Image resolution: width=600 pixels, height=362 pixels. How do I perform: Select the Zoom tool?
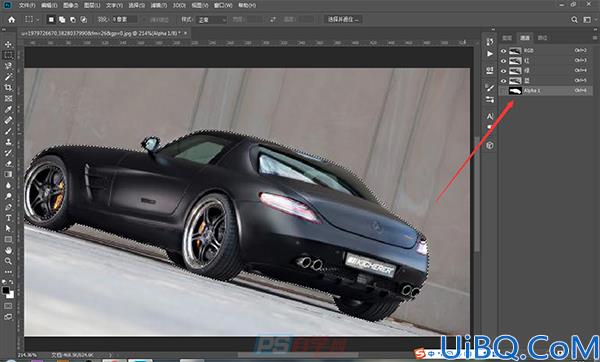click(8, 261)
